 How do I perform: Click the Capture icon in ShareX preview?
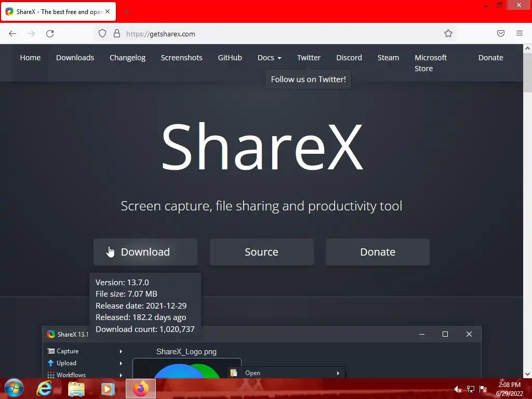51,351
